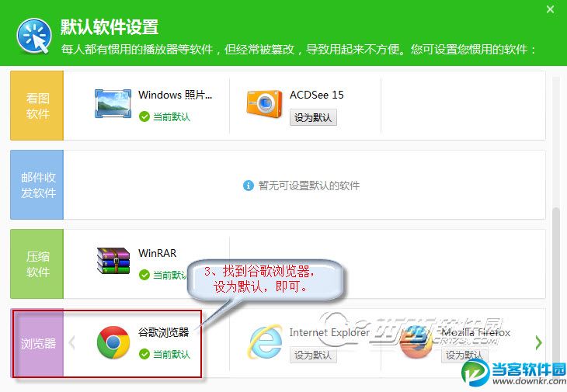This screenshot has width=567, height=392.
Task: Set ACDSee 15 as default
Action: pos(313,117)
